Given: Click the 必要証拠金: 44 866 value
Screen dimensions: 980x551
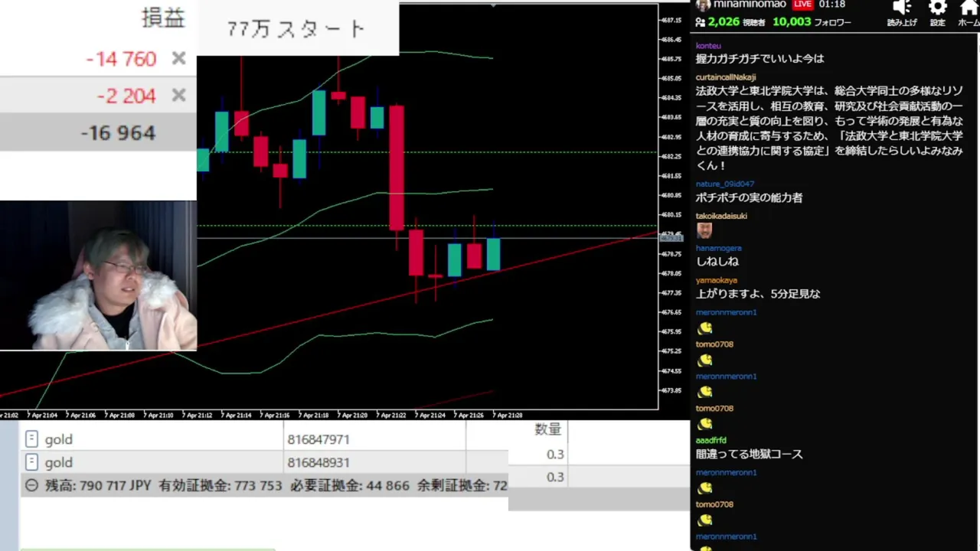Looking at the screenshot, I should (351, 485).
